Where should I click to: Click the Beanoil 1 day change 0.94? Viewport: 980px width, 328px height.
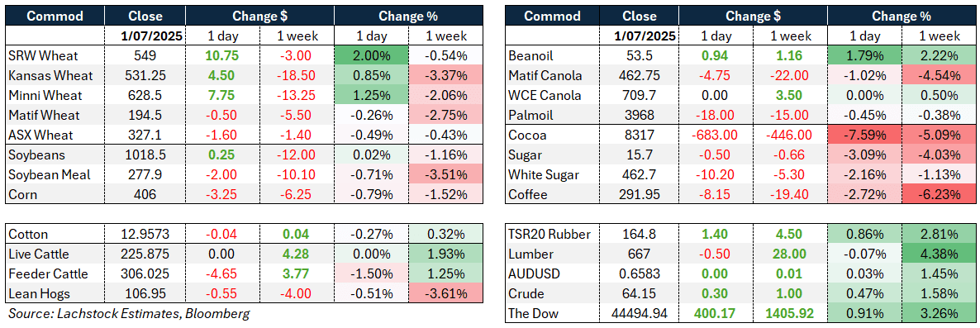click(719, 56)
